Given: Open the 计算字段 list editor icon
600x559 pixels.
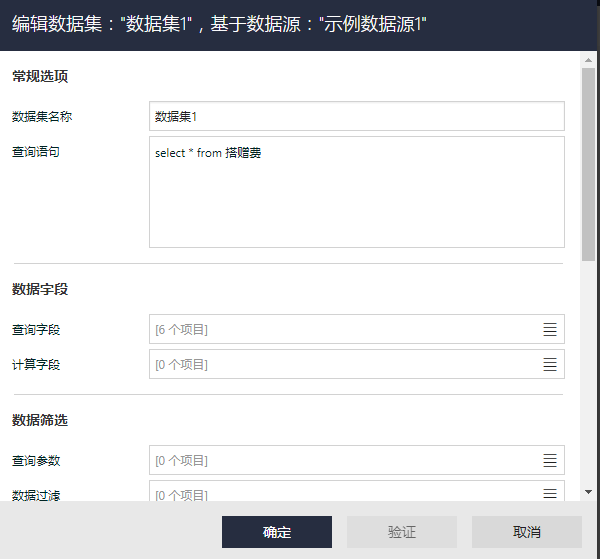Looking at the screenshot, I should click(x=549, y=364).
